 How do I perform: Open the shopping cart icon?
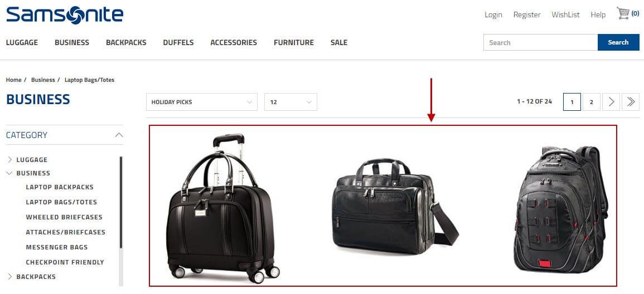click(623, 13)
